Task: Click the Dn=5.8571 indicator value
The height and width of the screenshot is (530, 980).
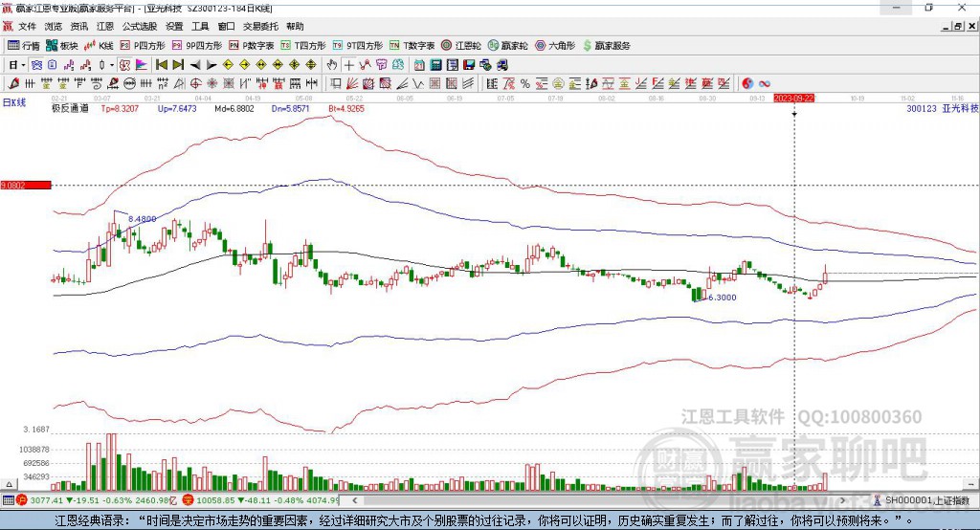Action: 291,109
